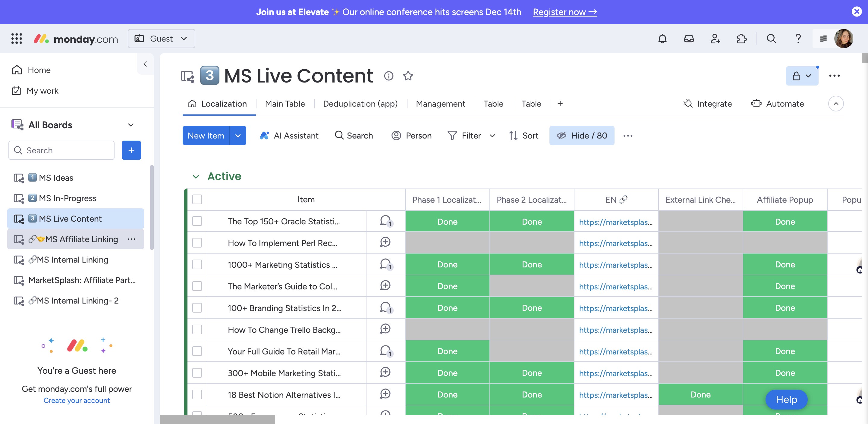Tick checkbox for 18 Best Notion Alternatives
The image size is (868, 424).
[197, 394]
